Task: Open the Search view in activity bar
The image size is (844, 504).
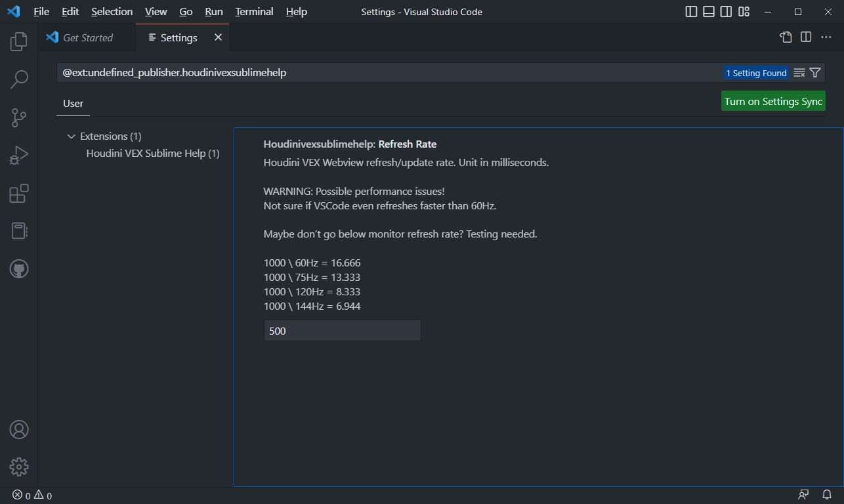Action: click(19, 79)
